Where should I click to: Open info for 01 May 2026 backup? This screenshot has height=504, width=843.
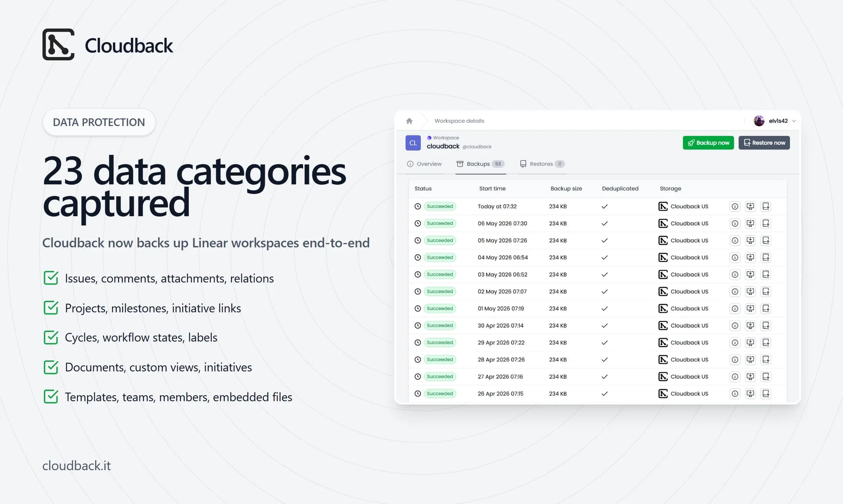click(x=735, y=309)
